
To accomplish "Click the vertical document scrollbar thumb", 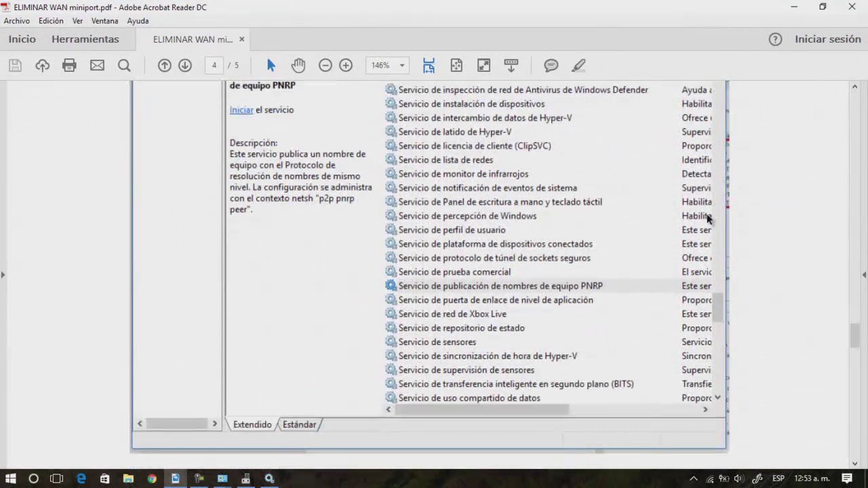I will 854,336.
